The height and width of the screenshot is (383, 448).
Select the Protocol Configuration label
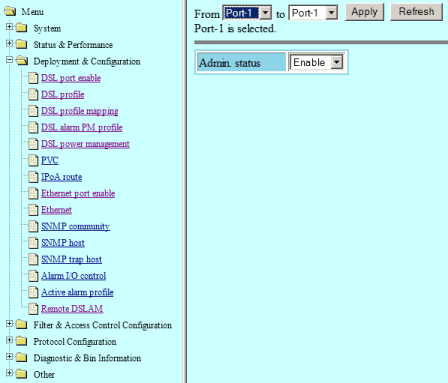point(75,342)
